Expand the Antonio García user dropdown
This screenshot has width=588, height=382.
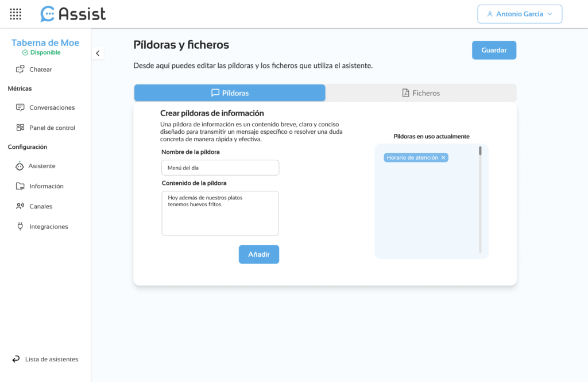coord(520,14)
